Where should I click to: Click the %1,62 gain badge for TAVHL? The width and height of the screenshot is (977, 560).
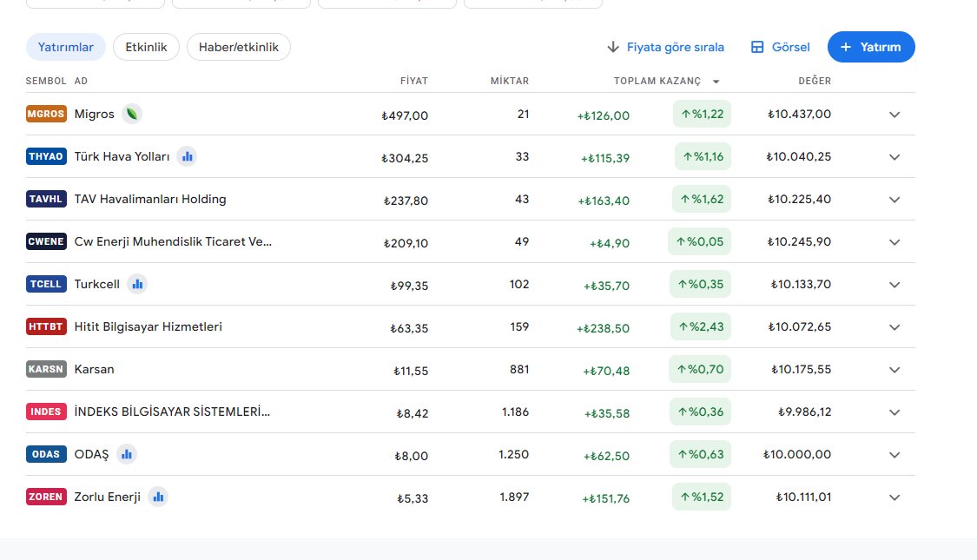[x=702, y=200]
